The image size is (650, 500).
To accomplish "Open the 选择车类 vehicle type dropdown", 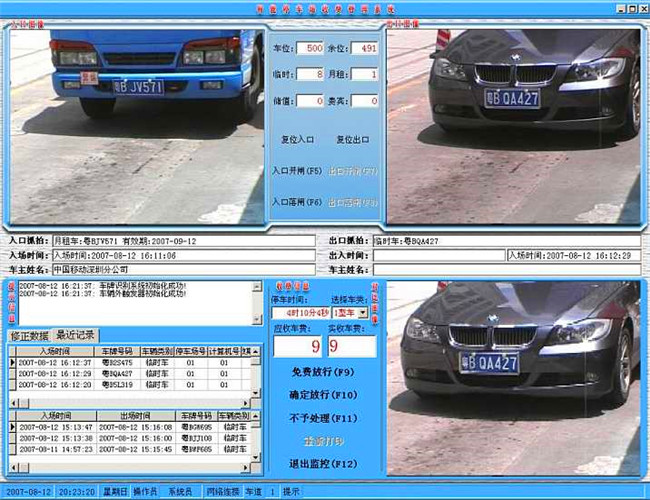I will [x=363, y=313].
